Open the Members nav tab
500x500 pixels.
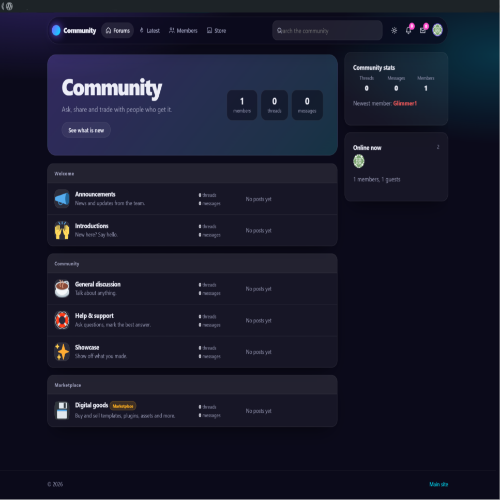(183, 30)
